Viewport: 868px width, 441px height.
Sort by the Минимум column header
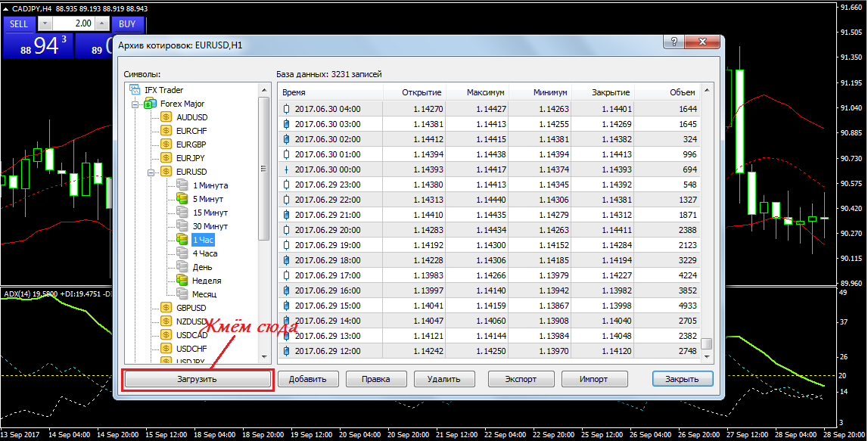click(540, 92)
